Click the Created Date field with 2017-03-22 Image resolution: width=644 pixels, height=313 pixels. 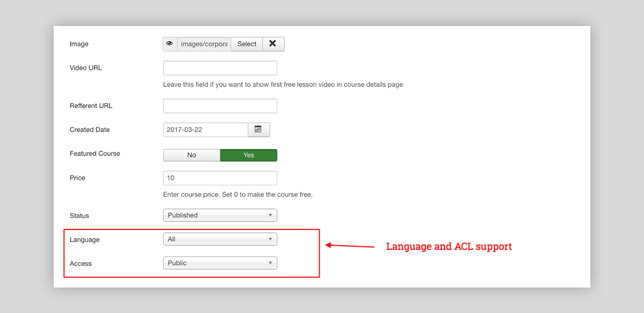coord(205,129)
